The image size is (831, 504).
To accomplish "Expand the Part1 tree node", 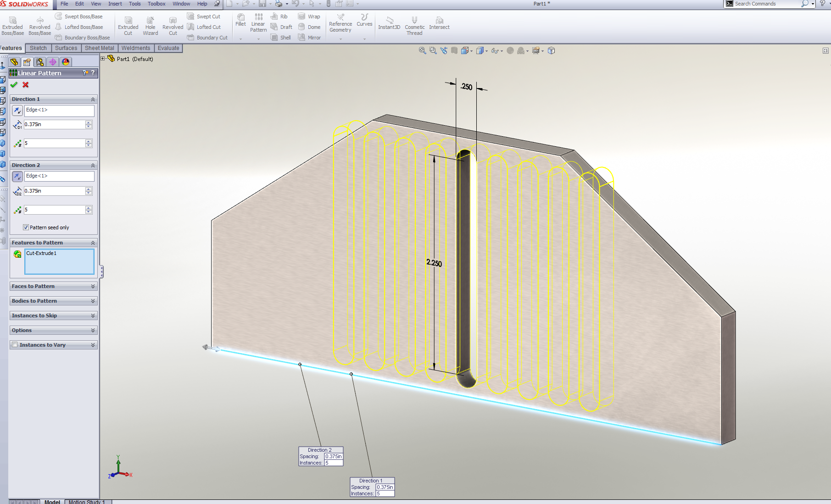I will coord(103,59).
